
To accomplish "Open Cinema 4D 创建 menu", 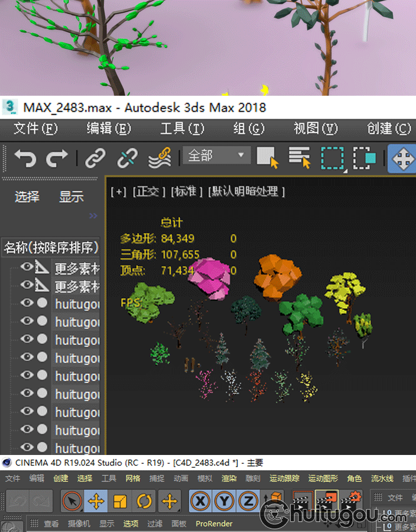I will click(60, 478).
